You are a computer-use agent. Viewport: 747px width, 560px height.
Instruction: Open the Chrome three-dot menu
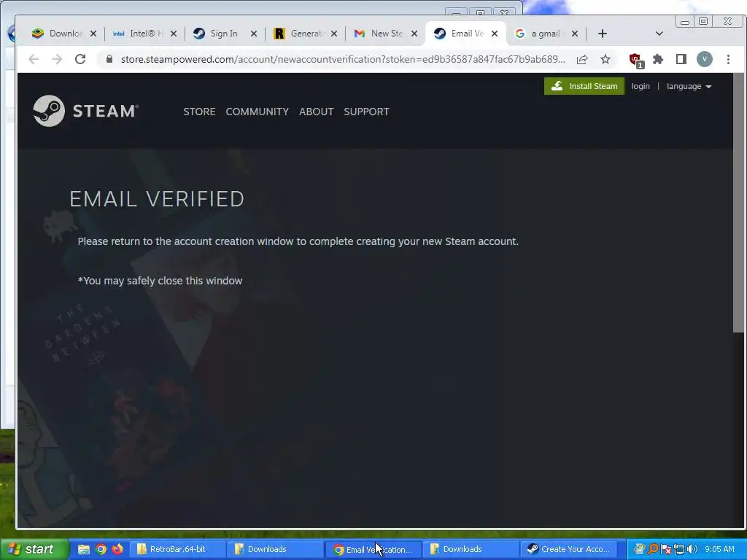tap(728, 59)
